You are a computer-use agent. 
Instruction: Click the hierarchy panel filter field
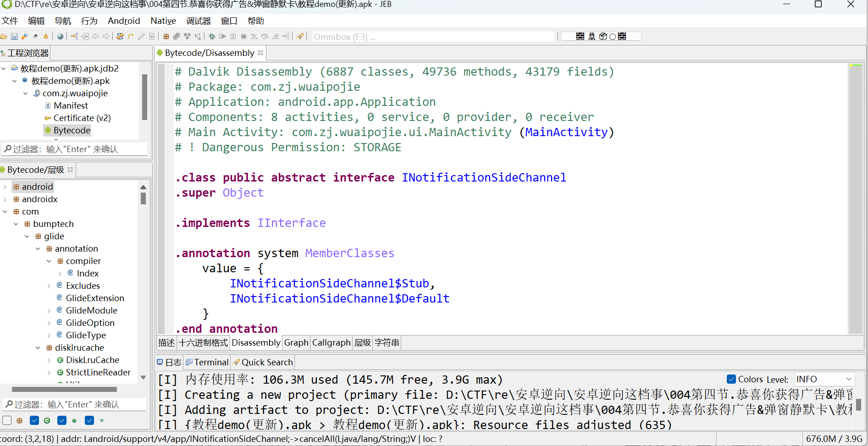[75, 404]
